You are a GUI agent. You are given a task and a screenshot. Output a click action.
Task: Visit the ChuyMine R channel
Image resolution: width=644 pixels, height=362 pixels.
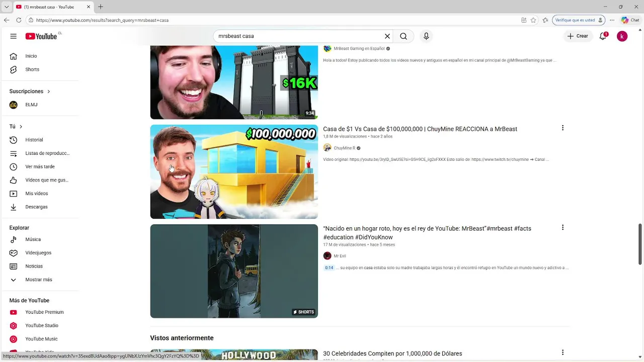[344, 148]
